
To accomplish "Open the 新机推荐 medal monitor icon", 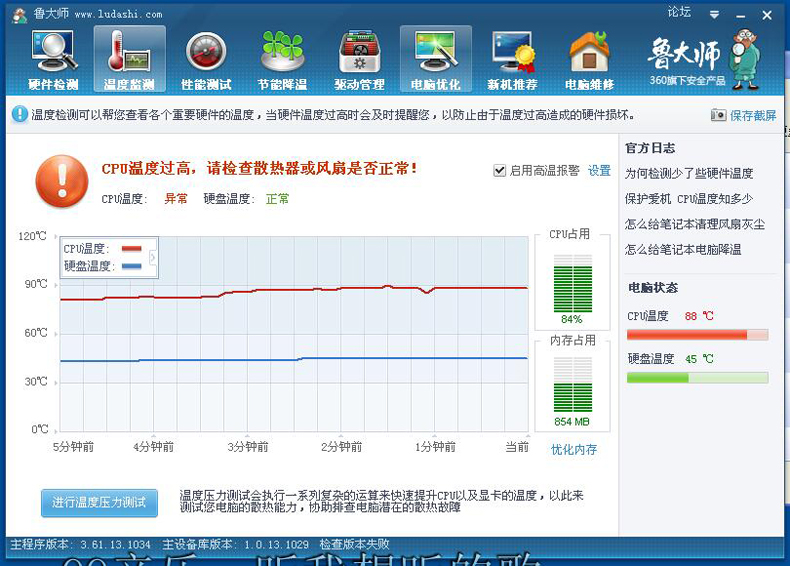I will pos(513,60).
